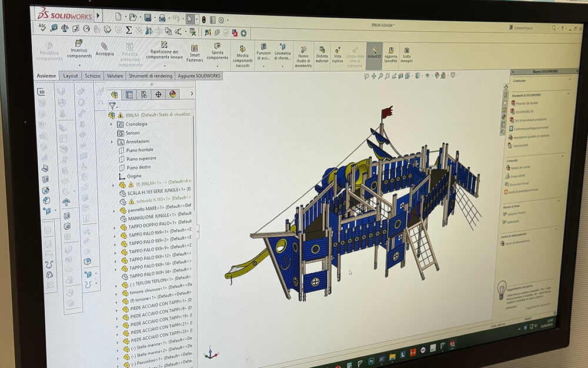Click the Scatta immagini icon
Screen dimensions: 588x368
tap(407, 51)
